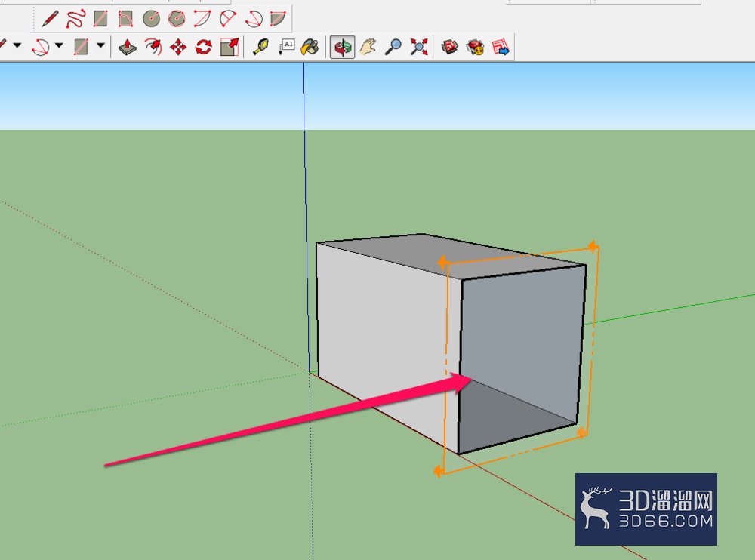
Task: Select the Circle tool
Action: pyautogui.click(x=151, y=19)
